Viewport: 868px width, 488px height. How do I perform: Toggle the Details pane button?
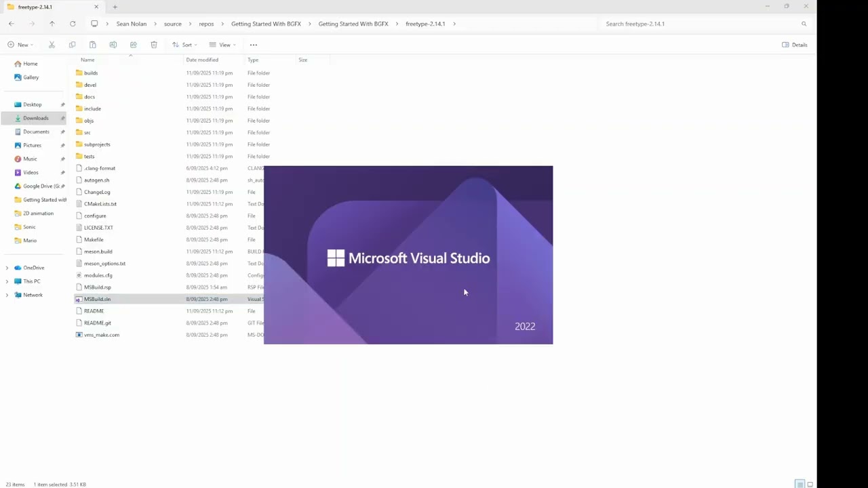[x=795, y=45]
